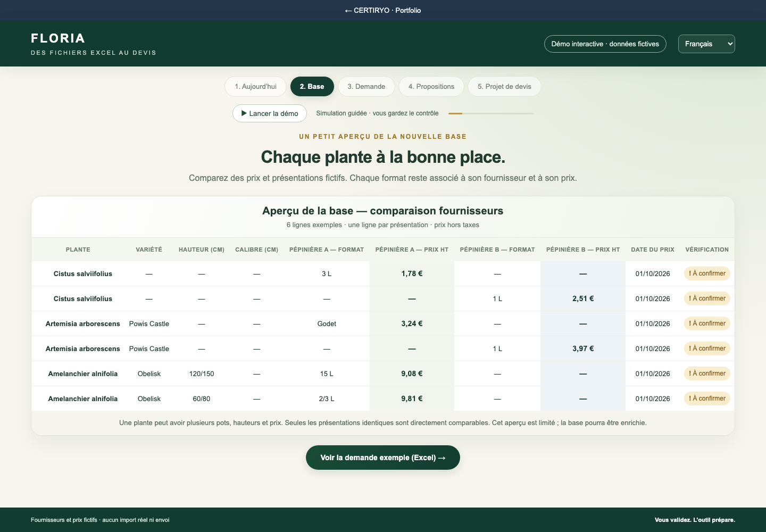The width and height of the screenshot is (766, 532).
Task: Click the 1,78 € price cell
Action: click(x=412, y=273)
